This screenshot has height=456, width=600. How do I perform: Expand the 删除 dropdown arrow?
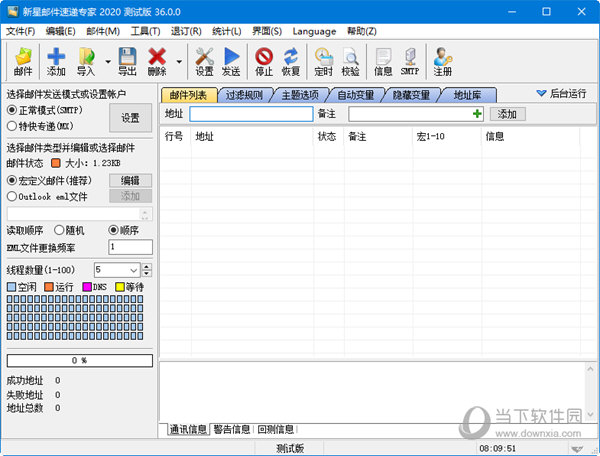(179, 62)
